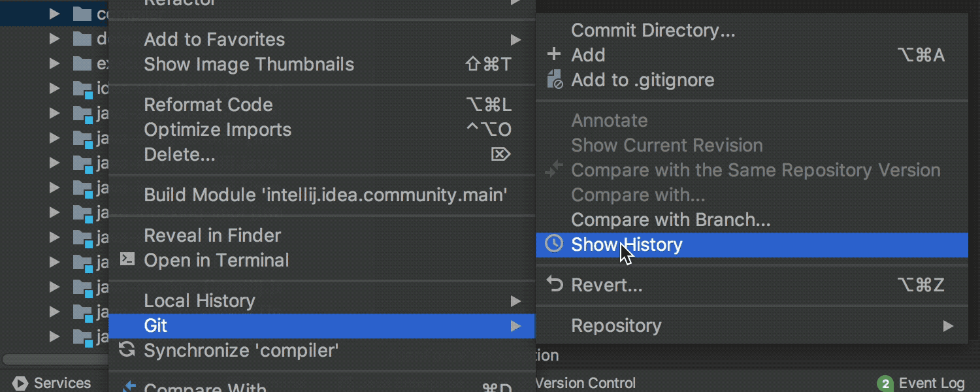Click the sync icon beside Synchronize 'compiler'
Viewport: 980px width, 392px height.
coord(127,350)
